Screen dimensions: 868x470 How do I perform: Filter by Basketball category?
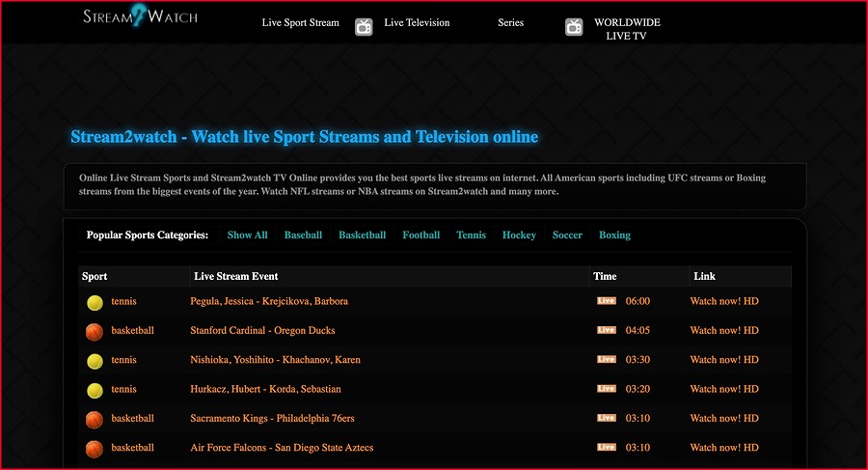(x=362, y=235)
